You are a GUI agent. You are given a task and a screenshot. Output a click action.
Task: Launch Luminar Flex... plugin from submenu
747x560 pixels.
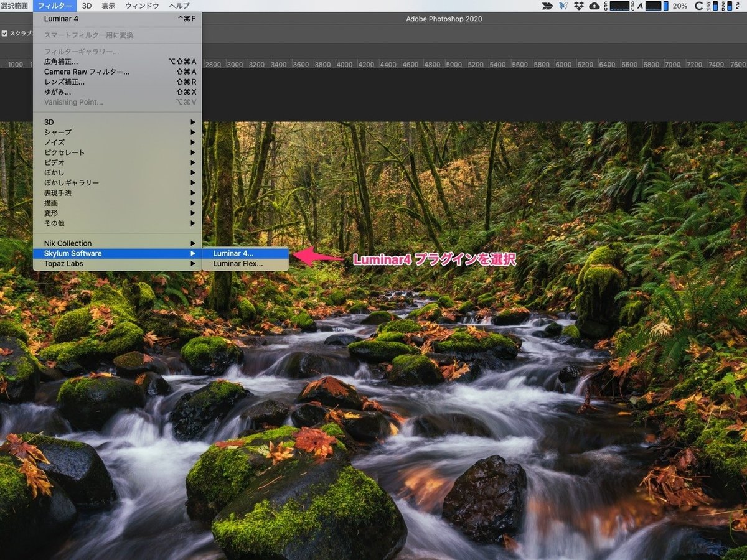[245, 263]
